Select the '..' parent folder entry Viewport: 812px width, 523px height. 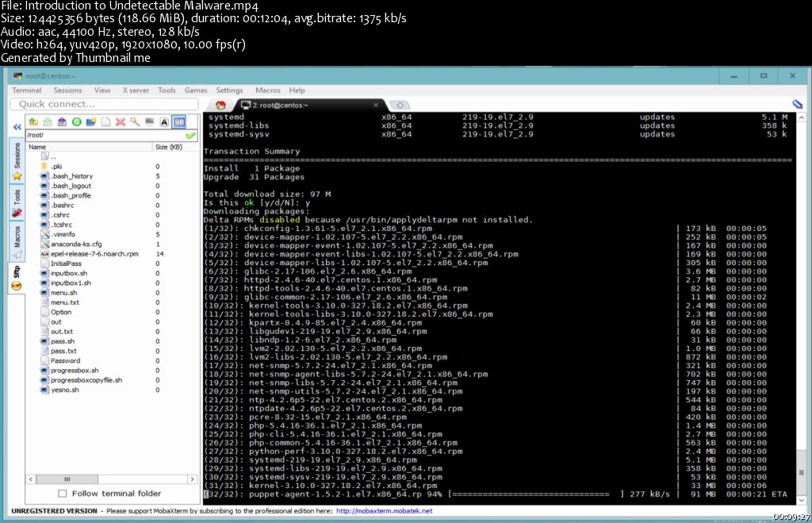pos(48,156)
